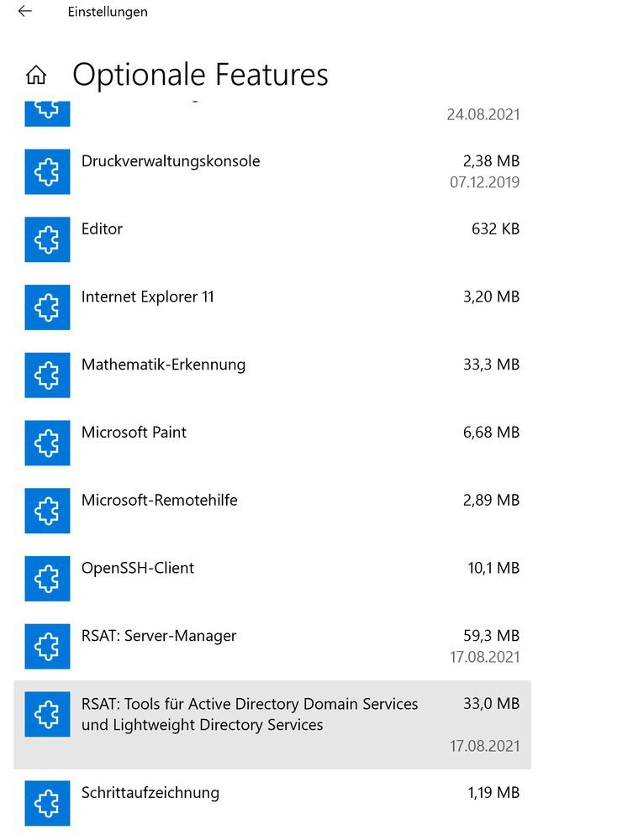Select the Druckverwaltungskonsole label
The width and height of the screenshot is (633, 840).
171,161
